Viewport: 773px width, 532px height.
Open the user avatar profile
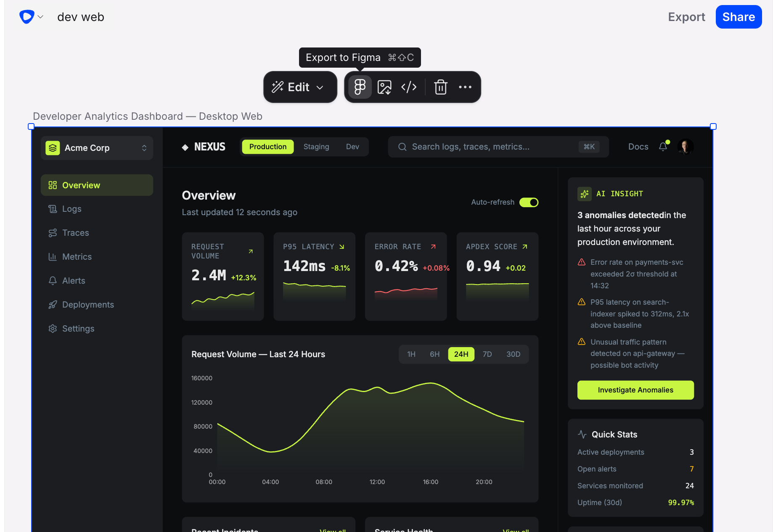(x=686, y=147)
